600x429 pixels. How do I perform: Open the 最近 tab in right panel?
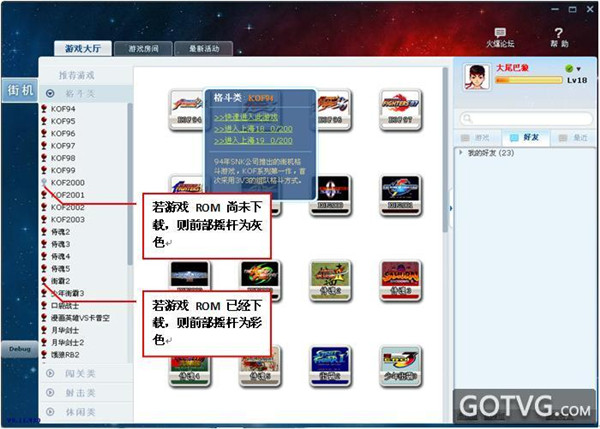(x=573, y=138)
